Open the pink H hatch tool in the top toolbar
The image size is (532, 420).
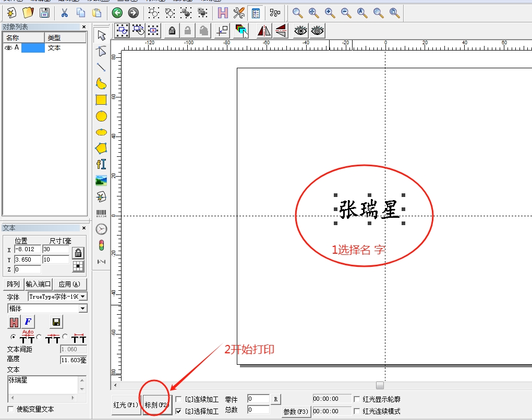coord(223,13)
